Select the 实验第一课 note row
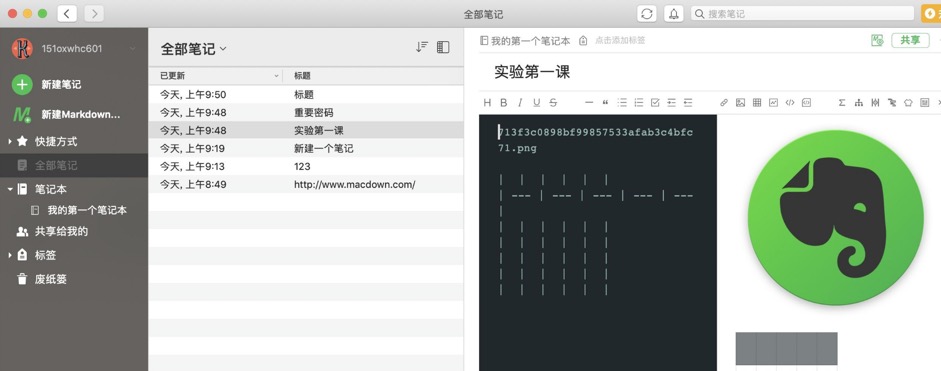Screen dimensions: 941x371 [306, 130]
